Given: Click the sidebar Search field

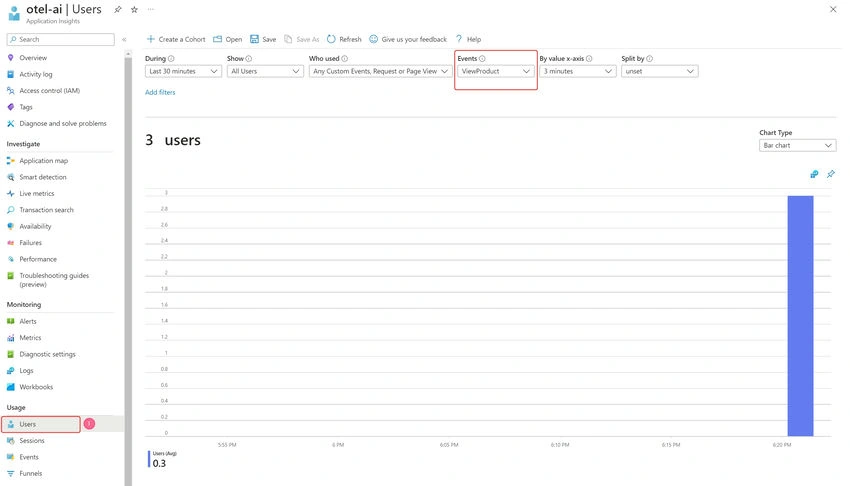Looking at the screenshot, I should click(61, 40).
